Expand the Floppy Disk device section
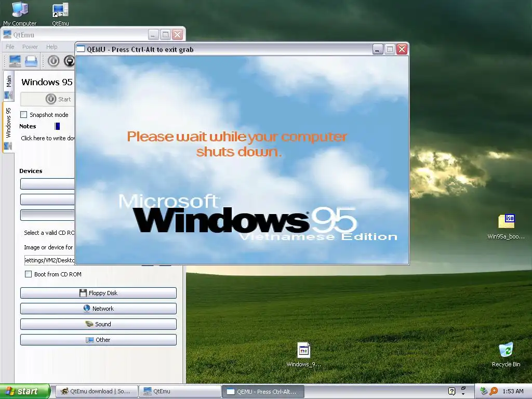Viewport: 532px width, 399px height. tap(98, 293)
